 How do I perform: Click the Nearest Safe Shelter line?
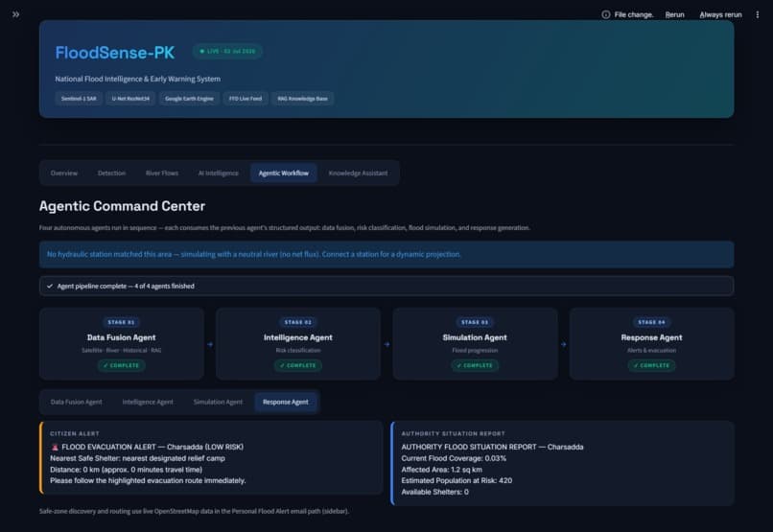pos(137,458)
